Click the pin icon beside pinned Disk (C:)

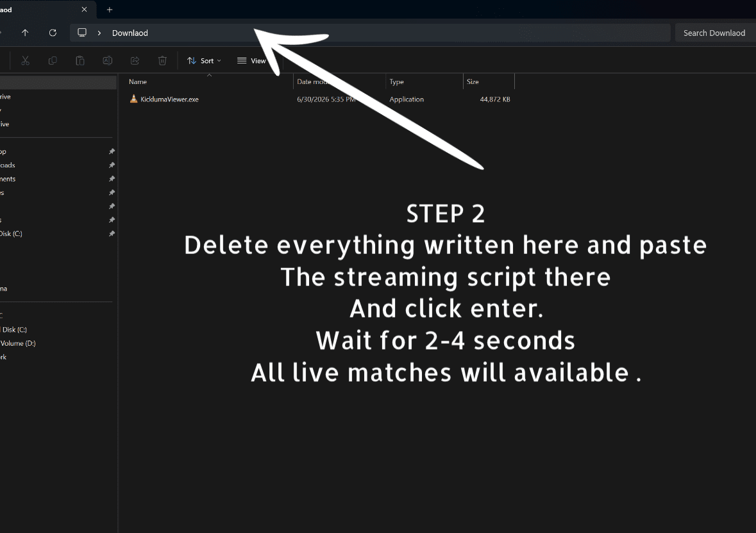[112, 233]
